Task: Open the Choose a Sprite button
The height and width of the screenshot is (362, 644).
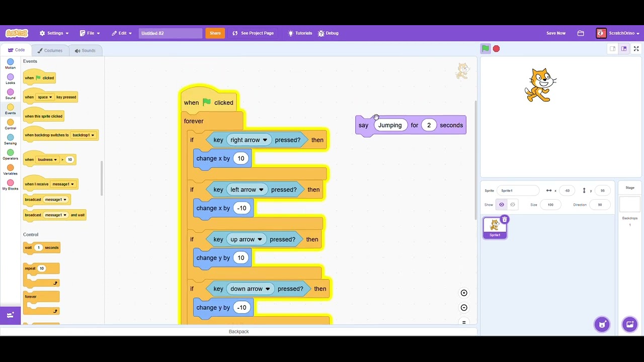Action: pos(602,324)
